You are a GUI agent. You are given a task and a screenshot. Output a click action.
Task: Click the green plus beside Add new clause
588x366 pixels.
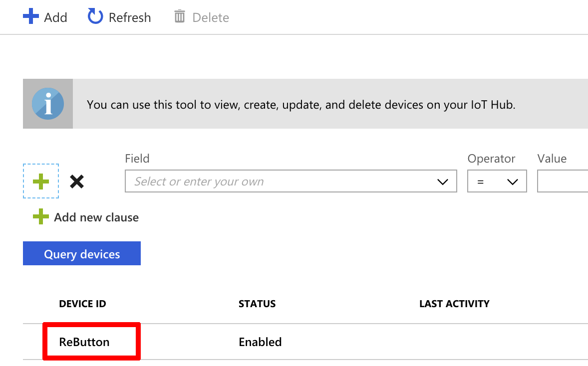41,217
